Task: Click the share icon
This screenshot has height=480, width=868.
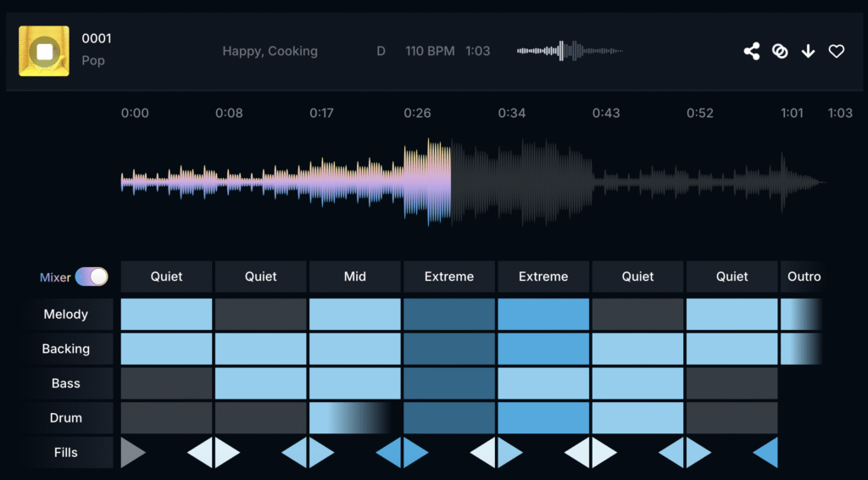Action: [x=751, y=51]
